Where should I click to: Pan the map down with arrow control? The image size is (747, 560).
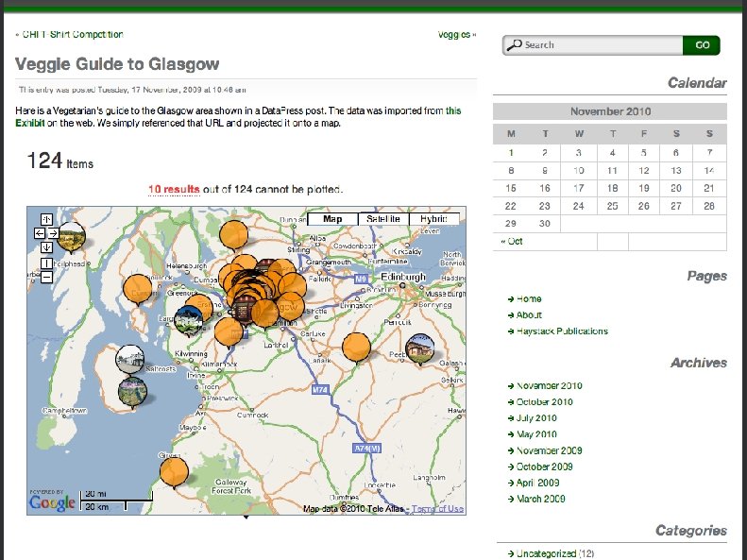point(46,247)
